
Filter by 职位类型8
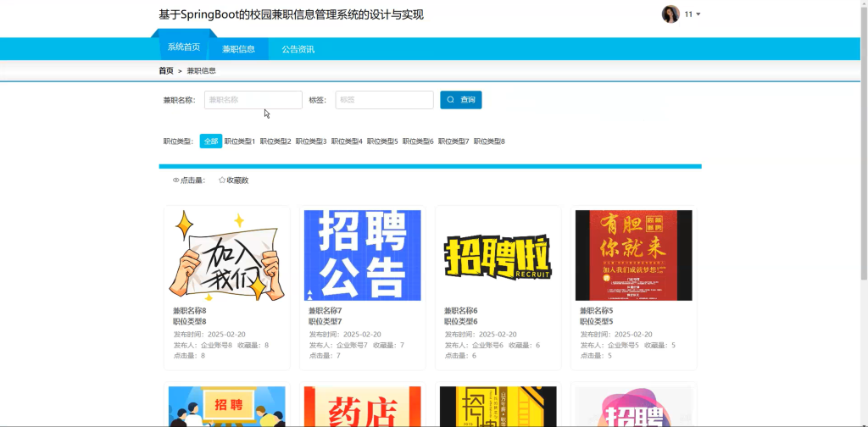489,141
